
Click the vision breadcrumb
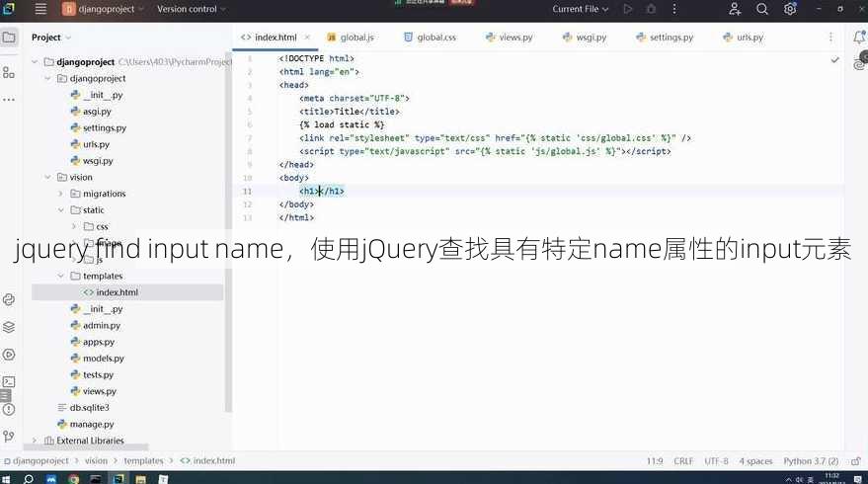click(96, 460)
